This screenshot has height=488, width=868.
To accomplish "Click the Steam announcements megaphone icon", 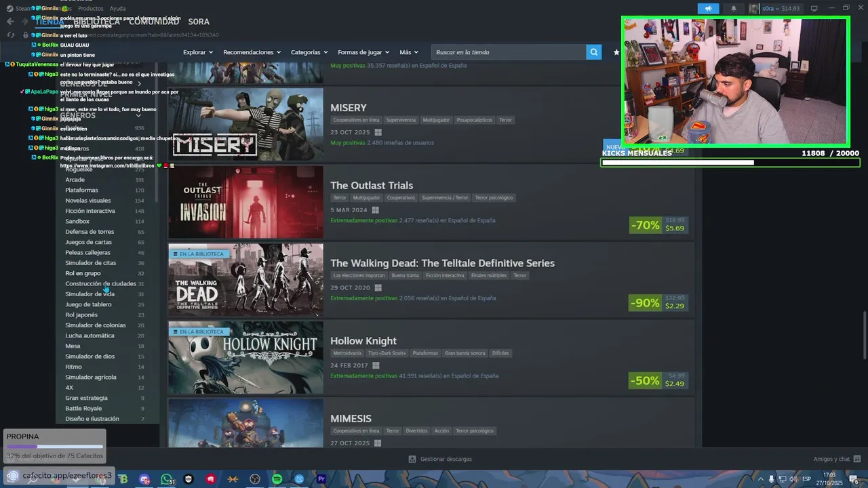I will click(x=708, y=9).
